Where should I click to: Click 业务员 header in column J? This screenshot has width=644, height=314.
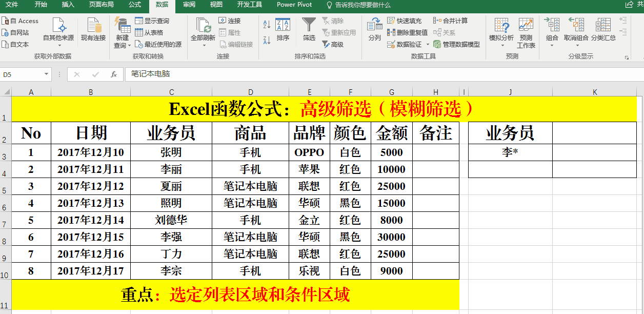510,133
